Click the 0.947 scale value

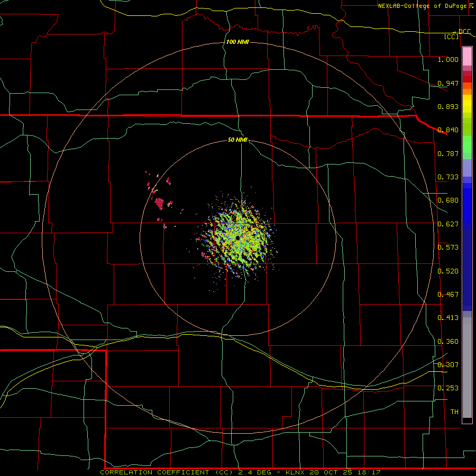click(x=448, y=83)
